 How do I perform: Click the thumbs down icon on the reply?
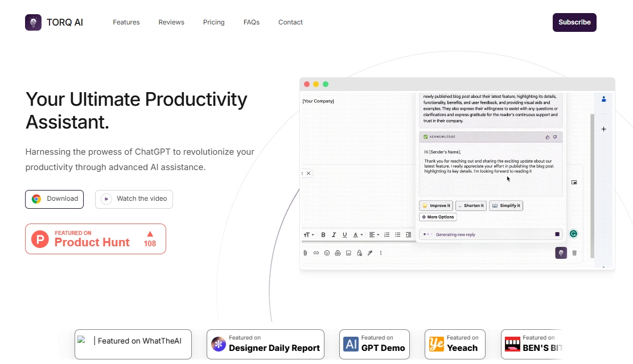[x=555, y=137]
